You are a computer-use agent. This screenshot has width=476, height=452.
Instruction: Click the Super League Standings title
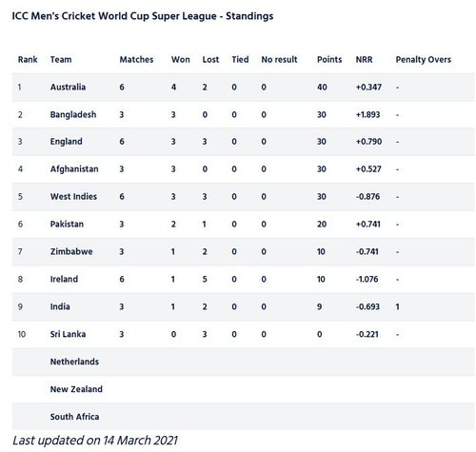[x=143, y=16]
